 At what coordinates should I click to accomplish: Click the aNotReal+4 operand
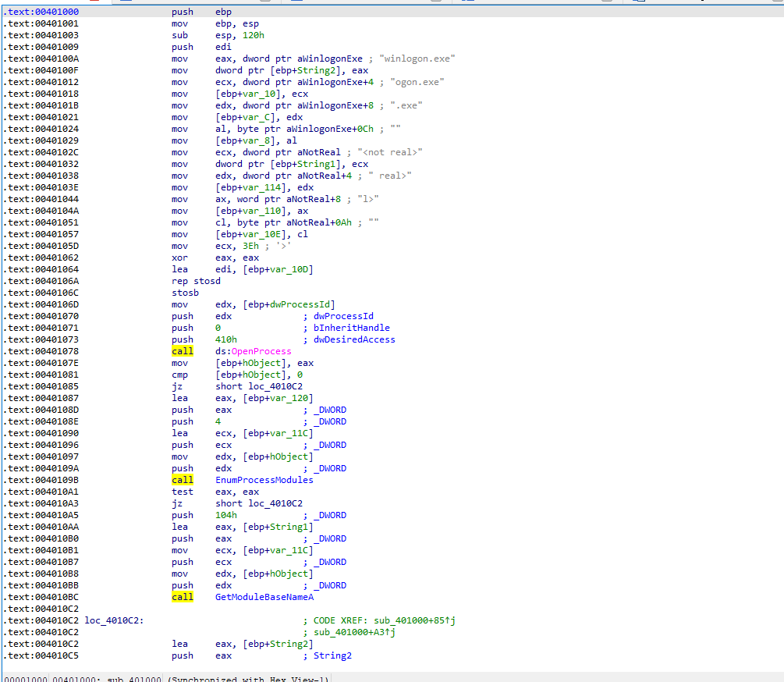(x=325, y=176)
